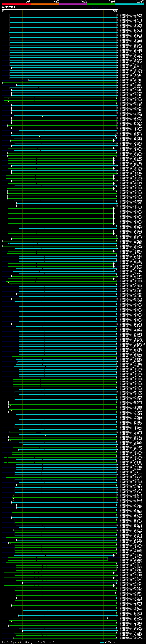Open hit UniRef100_Q84WV0
This screenshot has width=146, height=644.
coord(131,133)
